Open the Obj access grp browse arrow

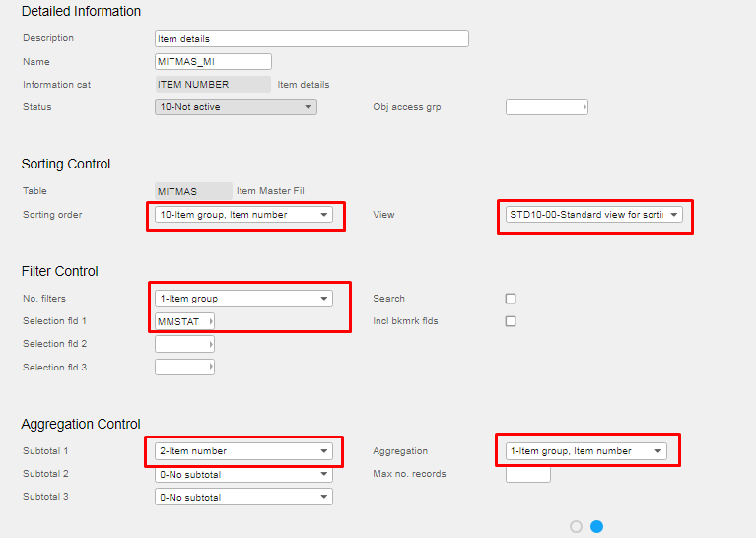click(584, 107)
